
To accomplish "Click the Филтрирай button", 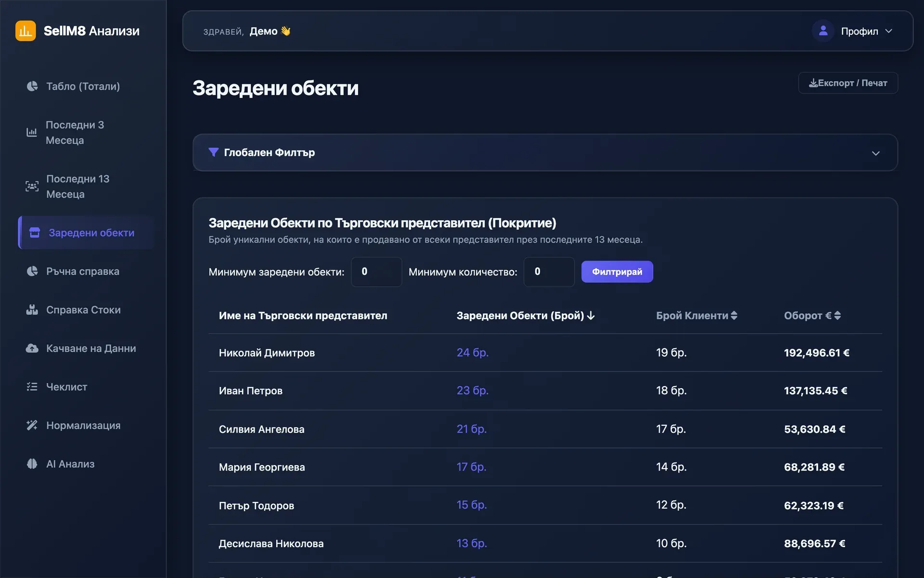I will tap(617, 272).
